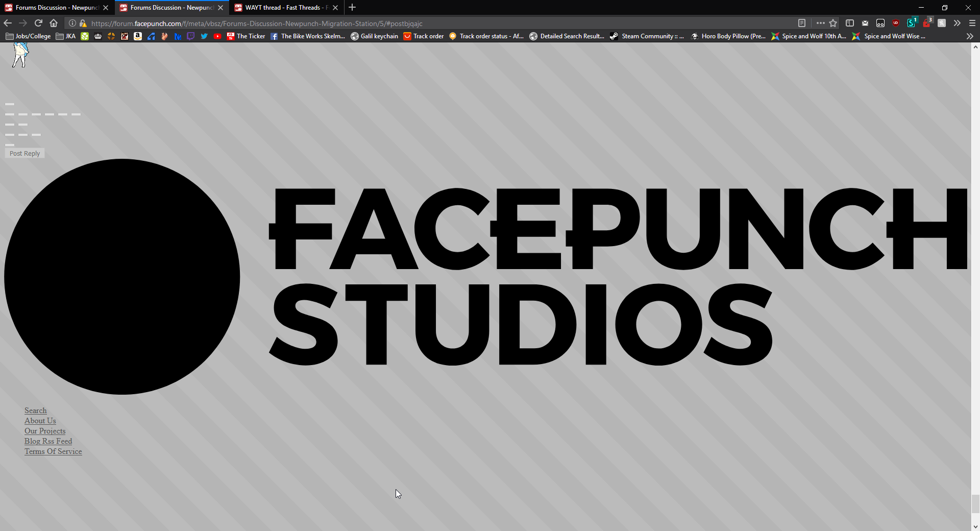Close the WAYT thread tab
Viewport: 980px width, 531px height.
(335, 8)
